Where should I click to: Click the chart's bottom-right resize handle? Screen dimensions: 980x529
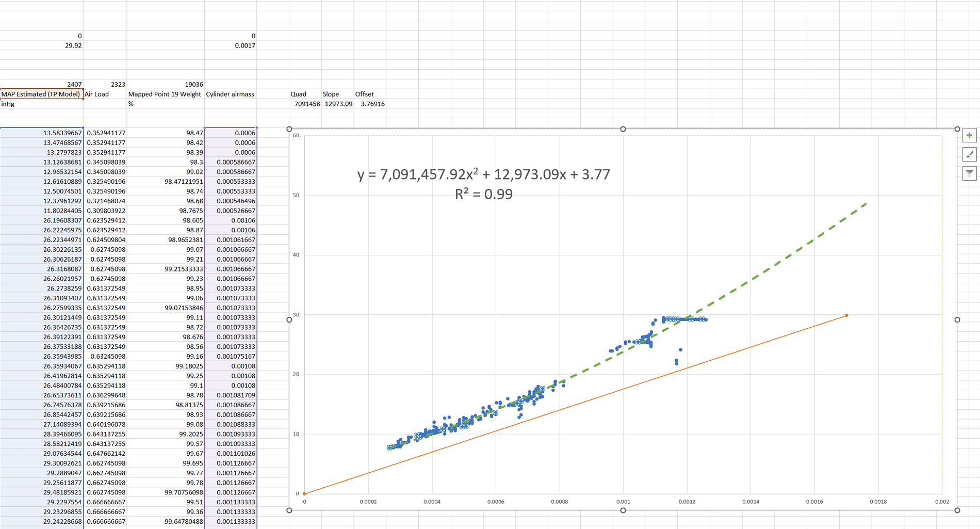coord(957,510)
